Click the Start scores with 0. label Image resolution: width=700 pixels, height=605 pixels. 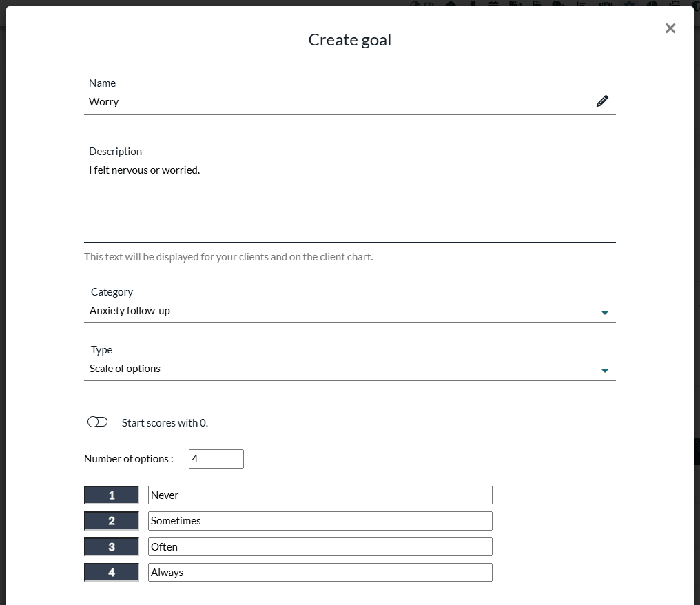[x=165, y=423]
